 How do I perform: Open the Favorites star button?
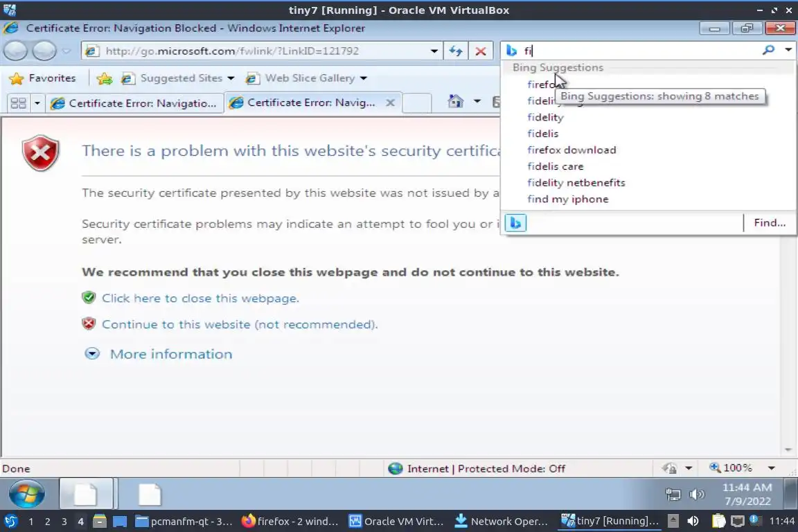click(43, 78)
